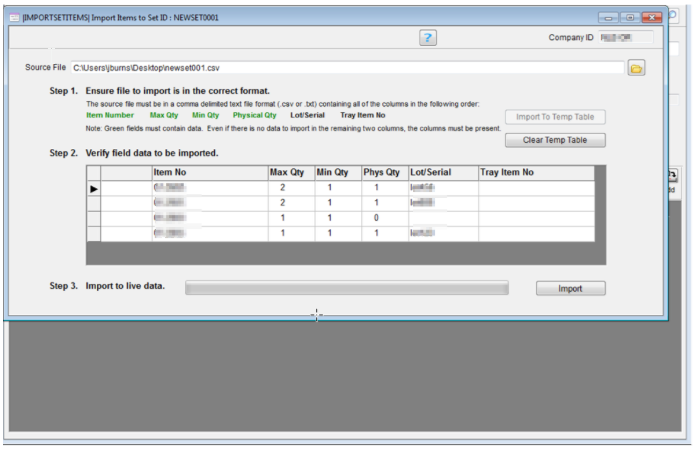Select the second row's row selector
The image size is (700, 450).
click(x=94, y=203)
